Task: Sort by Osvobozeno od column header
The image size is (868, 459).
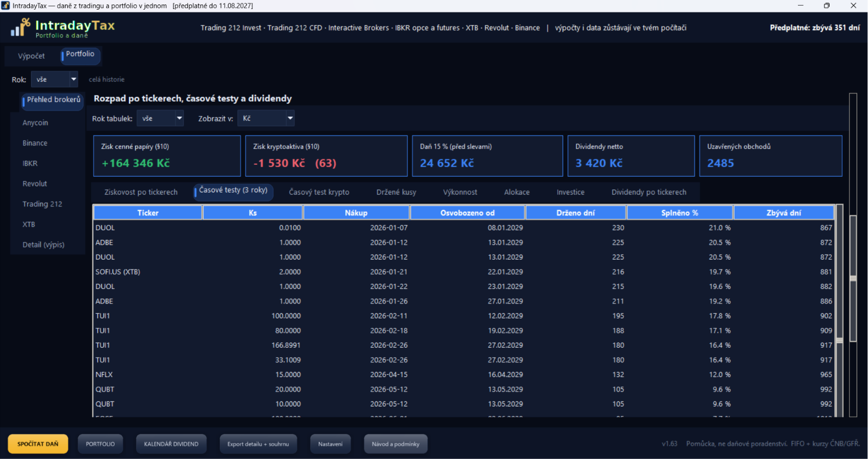Action: point(467,213)
